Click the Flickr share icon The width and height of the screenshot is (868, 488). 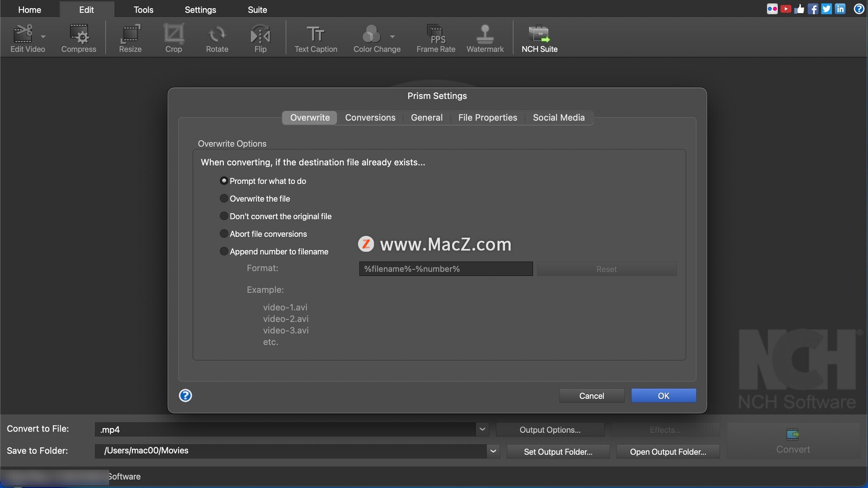point(772,9)
